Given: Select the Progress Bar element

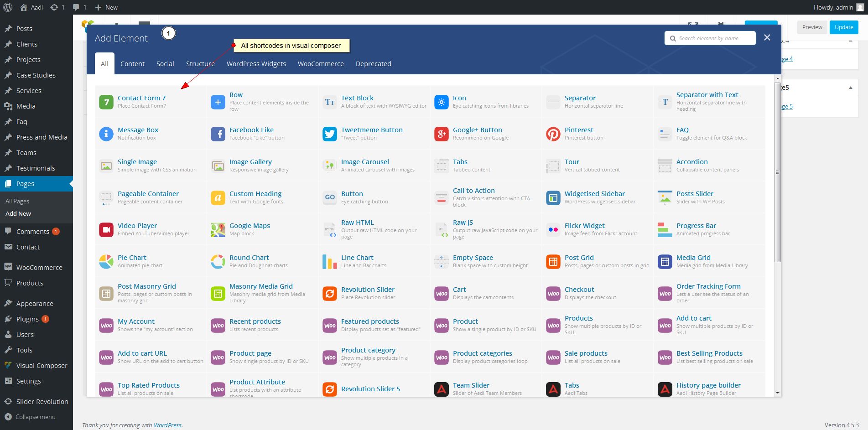Looking at the screenshot, I should coord(710,229).
